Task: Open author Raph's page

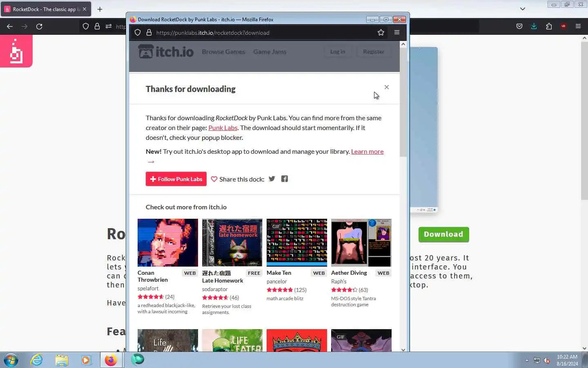Action: coord(339,281)
